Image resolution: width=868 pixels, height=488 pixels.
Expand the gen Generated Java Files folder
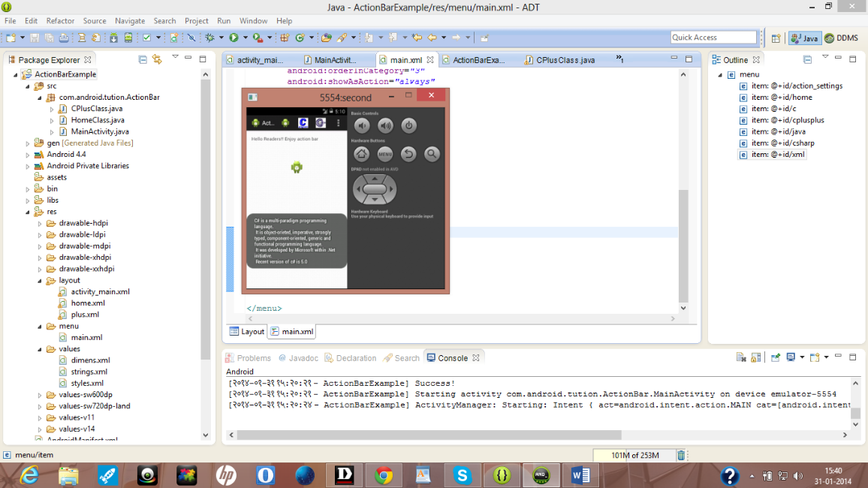point(28,143)
